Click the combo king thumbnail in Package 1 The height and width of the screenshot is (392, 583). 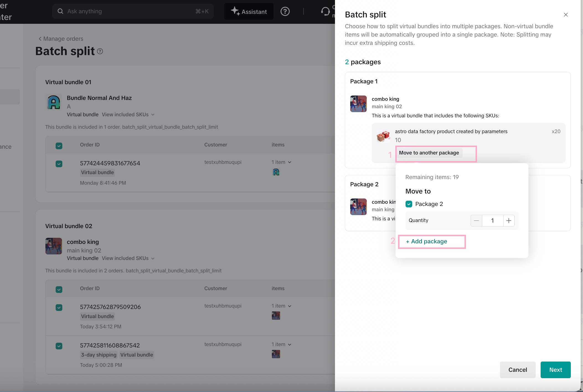click(x=358, y=104)
